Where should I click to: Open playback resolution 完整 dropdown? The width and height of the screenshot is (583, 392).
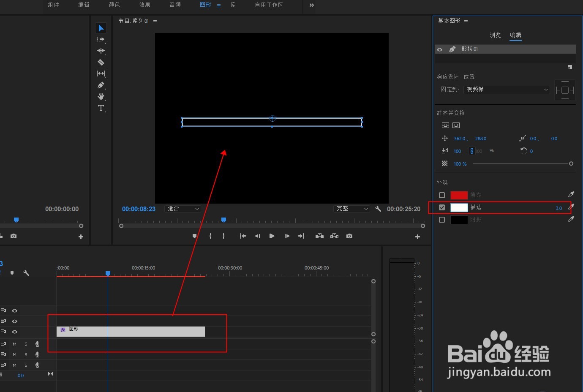click(x=351, y=209)
